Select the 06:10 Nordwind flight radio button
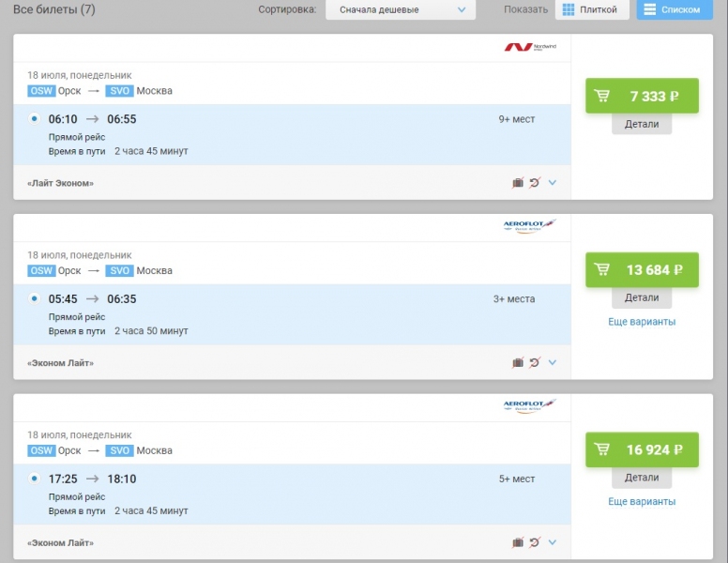Screen dimensions: 728x563 [35, 119]
